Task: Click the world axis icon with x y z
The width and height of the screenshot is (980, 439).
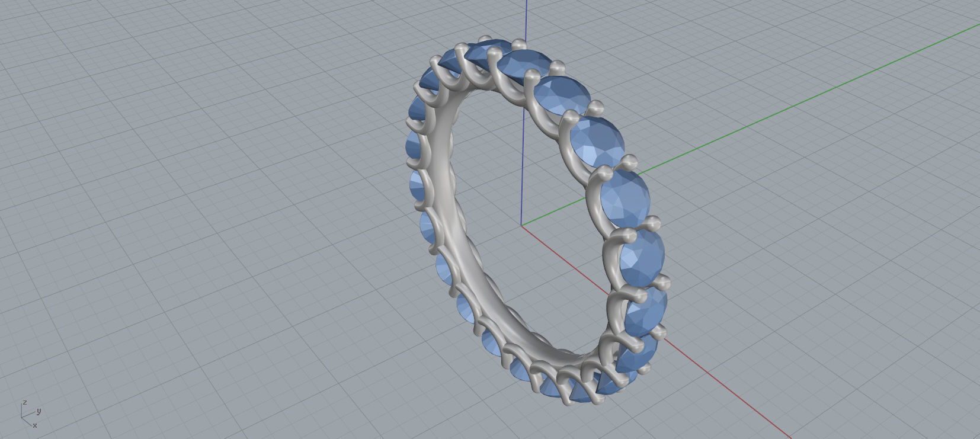Action: [31, 414]
